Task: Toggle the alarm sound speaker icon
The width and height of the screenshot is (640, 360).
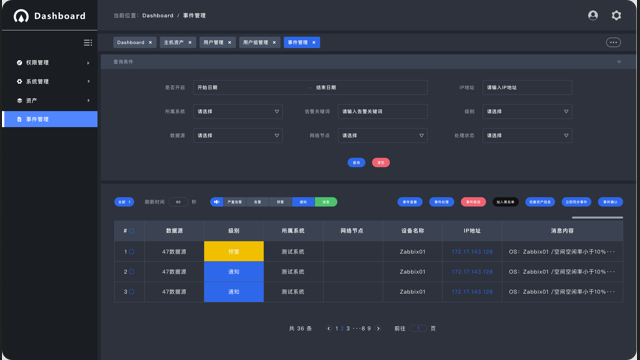Action: point(216,202)
